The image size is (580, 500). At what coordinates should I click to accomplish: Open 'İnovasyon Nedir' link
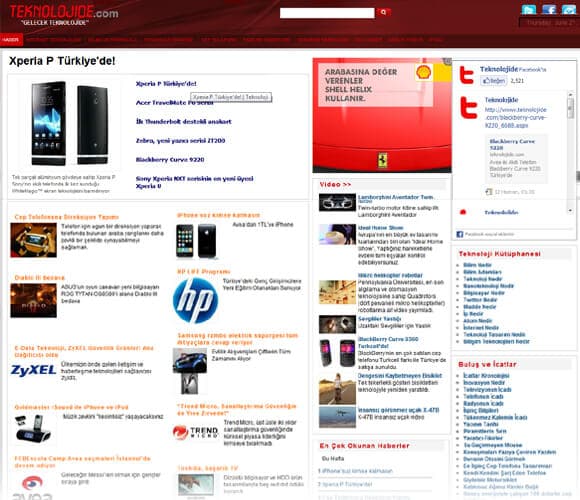[484, 383]
